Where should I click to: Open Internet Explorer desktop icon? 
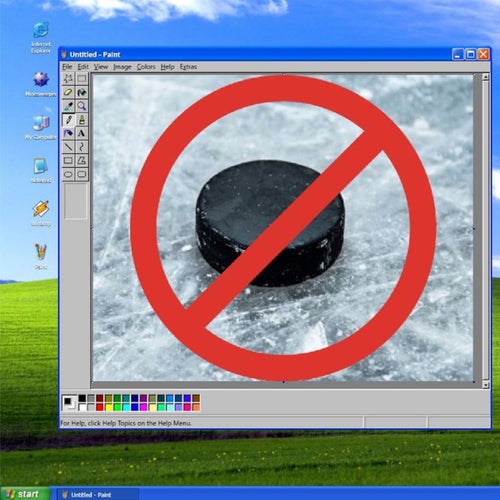pyautogui.click(x=41, y=37)
